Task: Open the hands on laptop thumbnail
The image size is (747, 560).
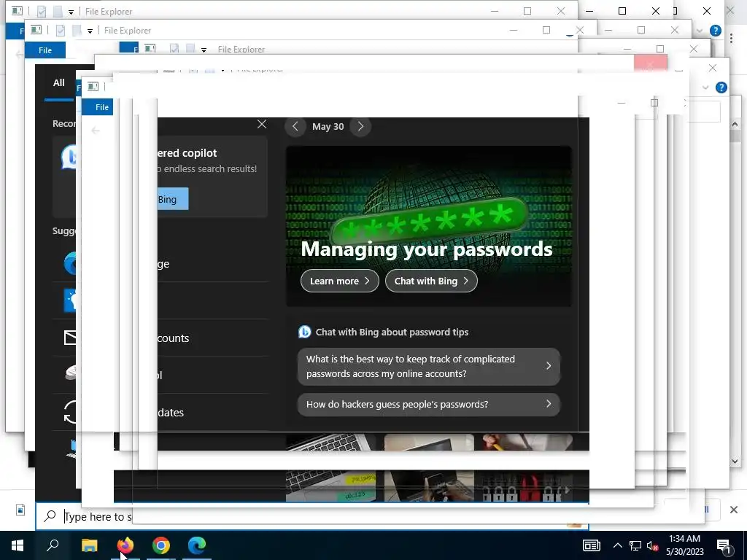Action: 429,486
